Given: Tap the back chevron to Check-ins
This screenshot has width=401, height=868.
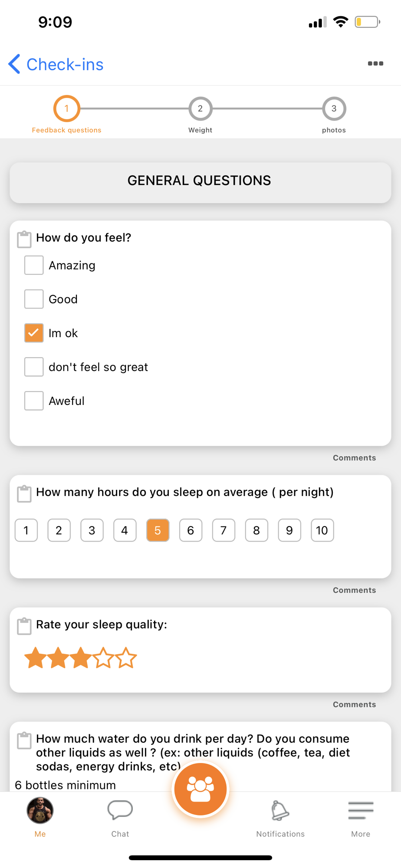Looking at the screenshot, I should tap(15, 64).
